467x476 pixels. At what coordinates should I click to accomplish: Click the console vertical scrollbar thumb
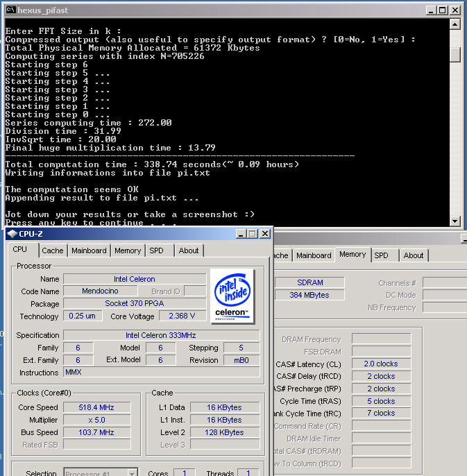455,54
